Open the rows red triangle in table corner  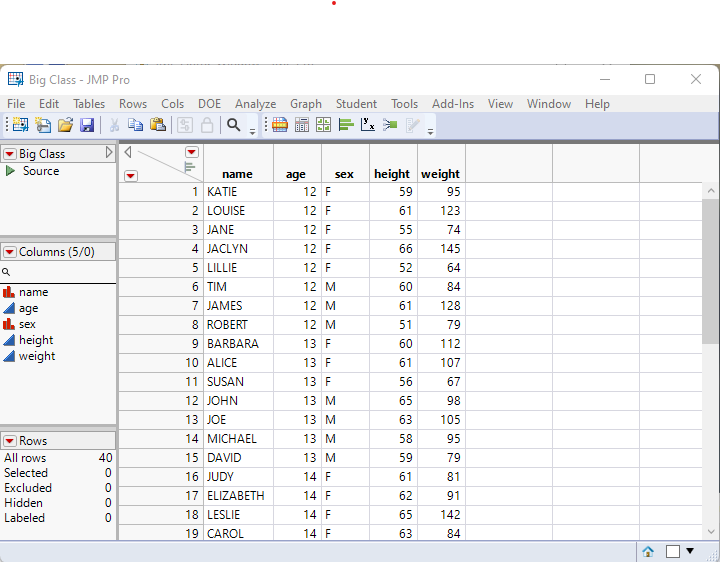click(131, 176)
